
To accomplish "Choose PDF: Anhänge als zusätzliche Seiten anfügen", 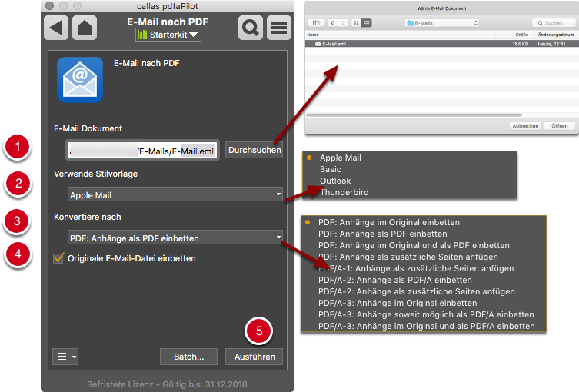I will [423, 257].
